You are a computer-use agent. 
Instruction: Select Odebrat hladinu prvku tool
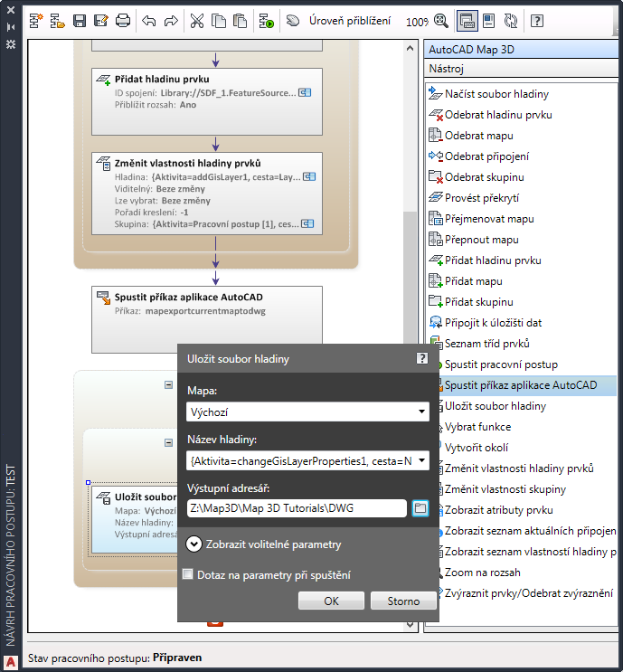pyautogui.click(x=491, y=115)
